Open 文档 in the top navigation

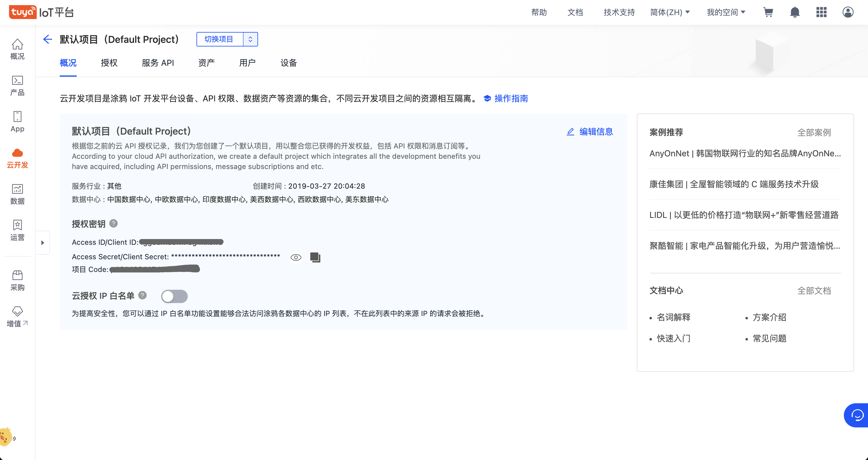click(x=575, y=12)
